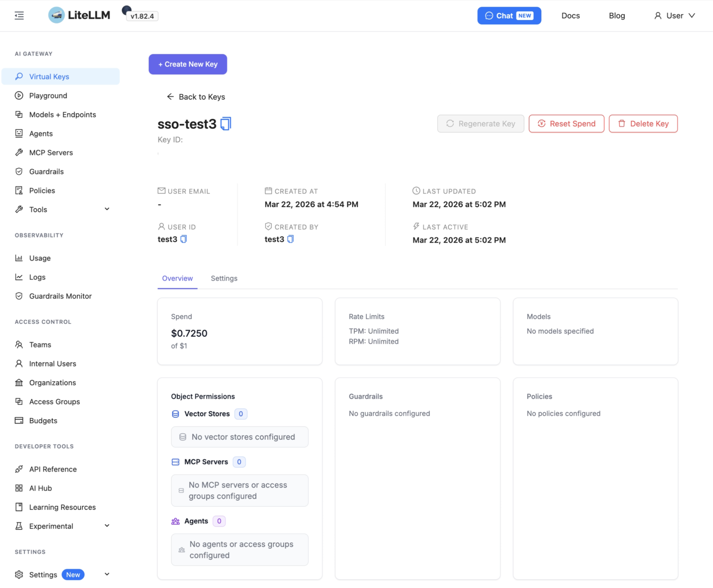Screen dimensions: 713x588
Task: Open Guardrails Monitor in sidebar
Action: pos(60,296)
